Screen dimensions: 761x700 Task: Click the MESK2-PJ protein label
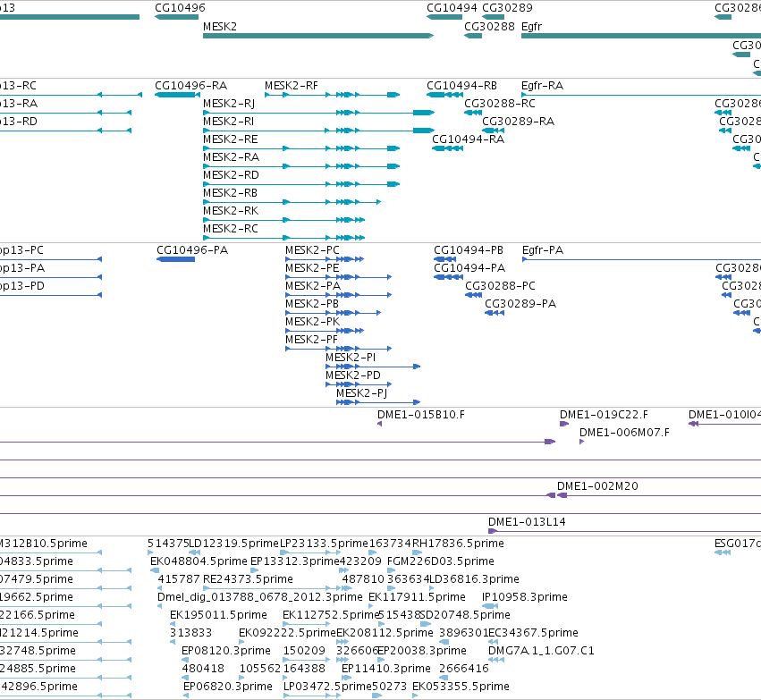pos(361,393)
